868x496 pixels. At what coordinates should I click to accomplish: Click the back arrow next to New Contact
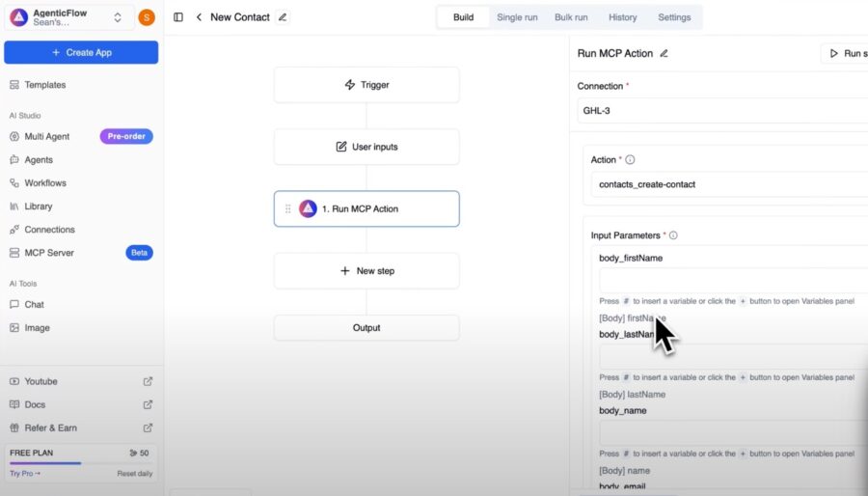point(199,17)
